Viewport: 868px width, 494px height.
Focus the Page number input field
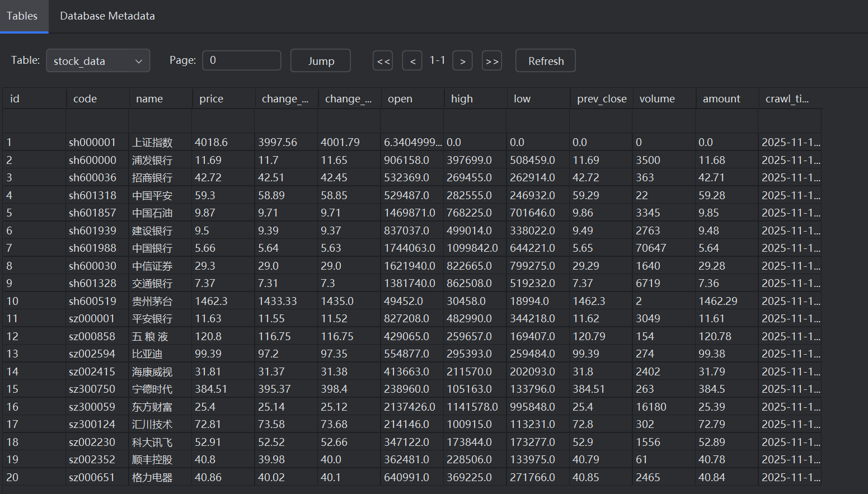(242, 60)
